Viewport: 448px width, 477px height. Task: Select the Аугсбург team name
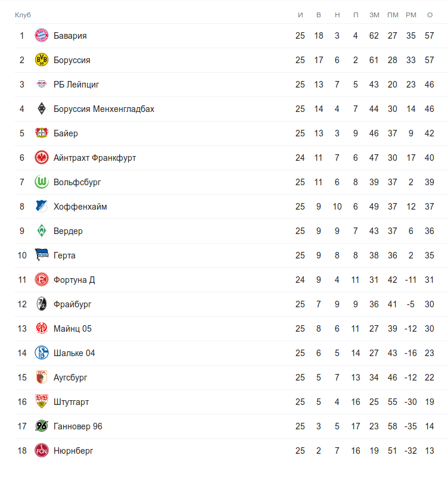[70, 378]
